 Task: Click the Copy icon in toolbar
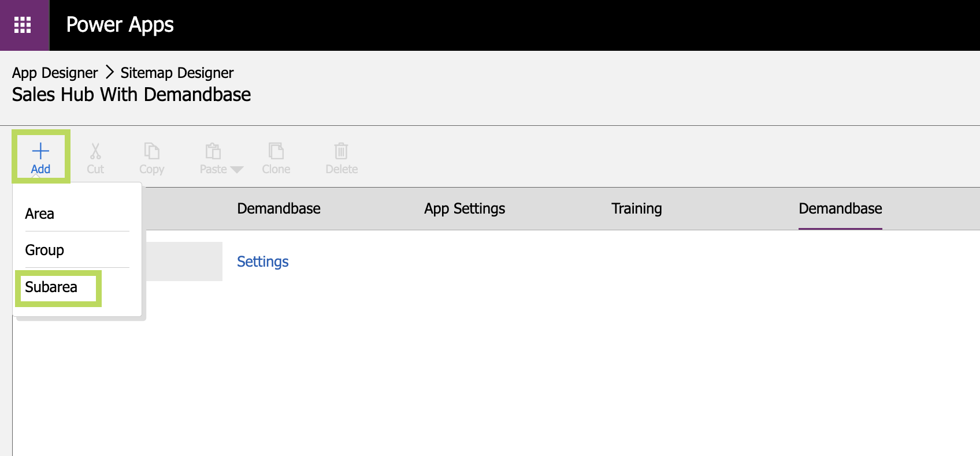point(151,151)
